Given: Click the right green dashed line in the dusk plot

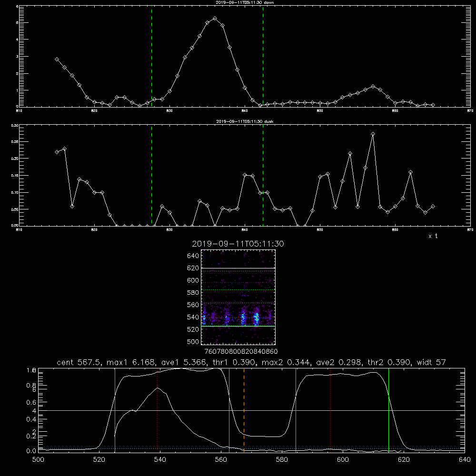Looking at the screenshot, I should pyautogui.click(x=263, y=175).
